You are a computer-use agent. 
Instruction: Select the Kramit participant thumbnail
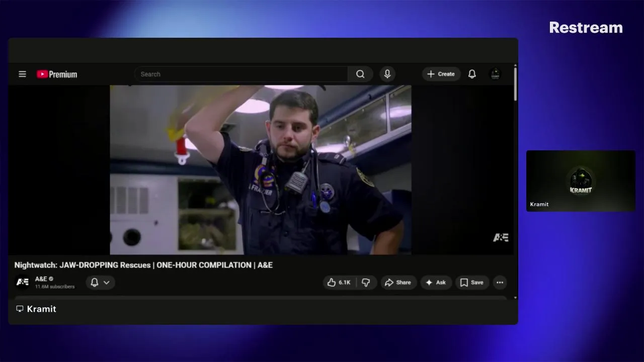tap(581, 181)
